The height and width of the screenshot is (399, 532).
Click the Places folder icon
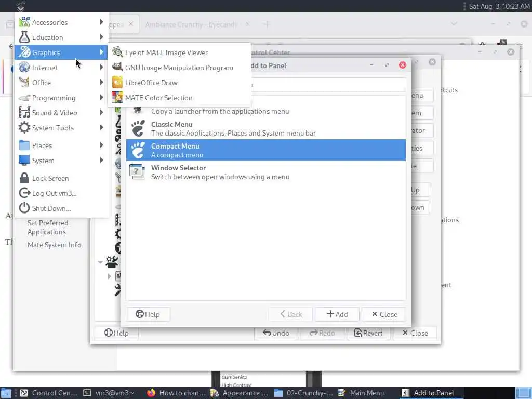[x=24, y=145]
